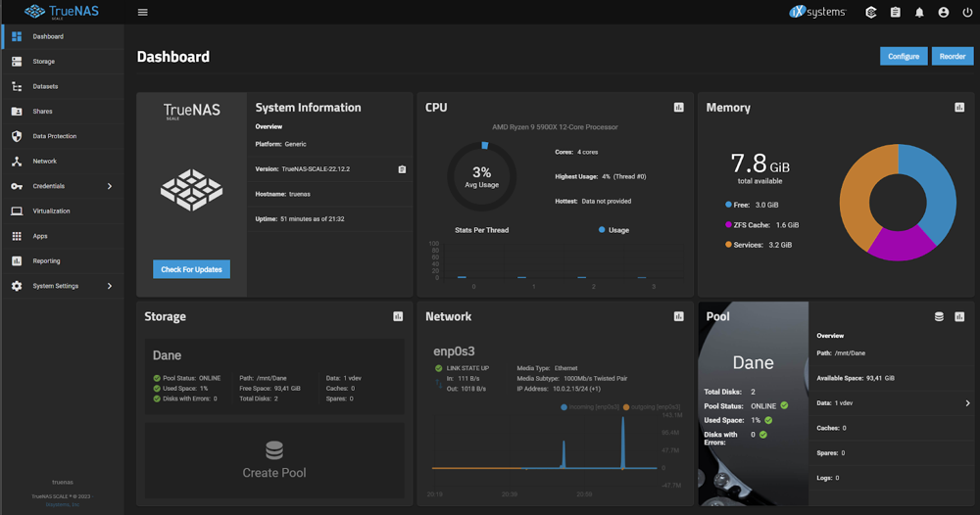Screen dimensions: 980x515
Task: Go to the Dashboard menu item
Action: (x=63, y=37)
